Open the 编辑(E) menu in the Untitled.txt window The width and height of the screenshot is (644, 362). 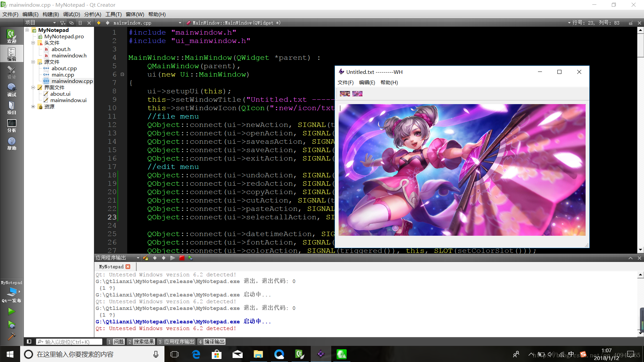(x=367, y=82)
